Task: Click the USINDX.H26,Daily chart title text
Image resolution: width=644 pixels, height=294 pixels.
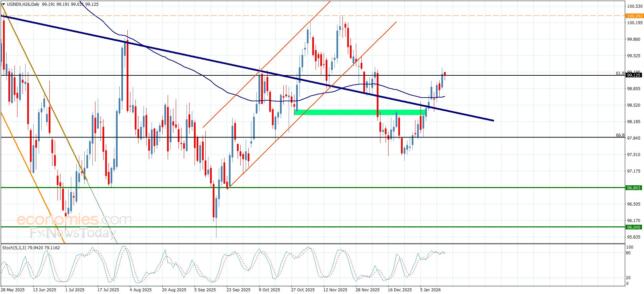Action: 23,4
